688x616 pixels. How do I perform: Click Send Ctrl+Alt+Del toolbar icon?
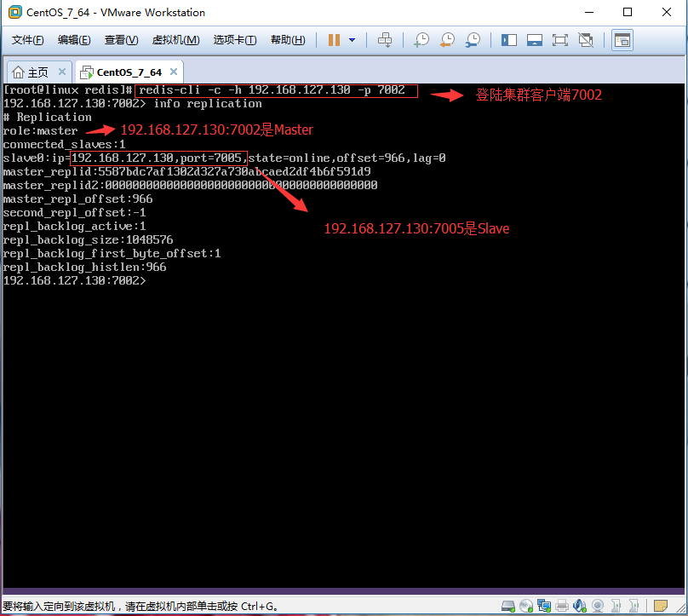click(385, 40)
